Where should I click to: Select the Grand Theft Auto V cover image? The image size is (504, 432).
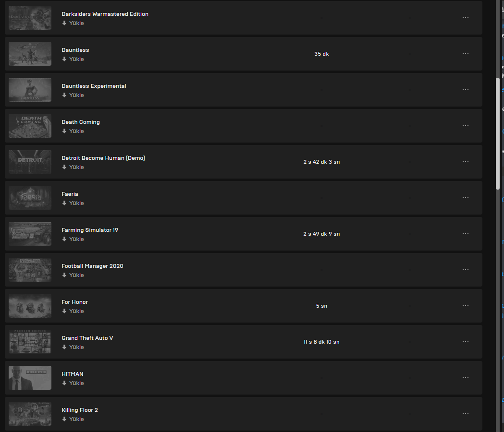pos(30,342)
